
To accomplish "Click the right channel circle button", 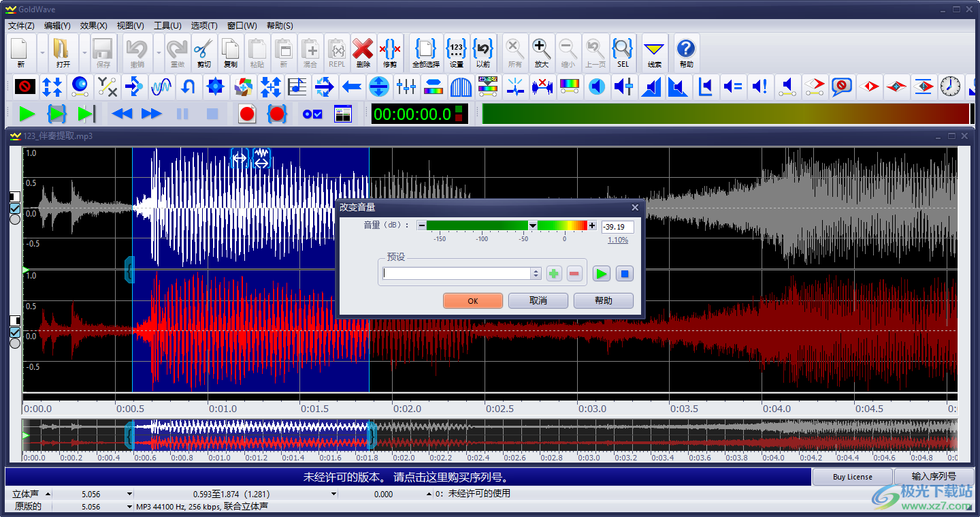I will 15,343.
